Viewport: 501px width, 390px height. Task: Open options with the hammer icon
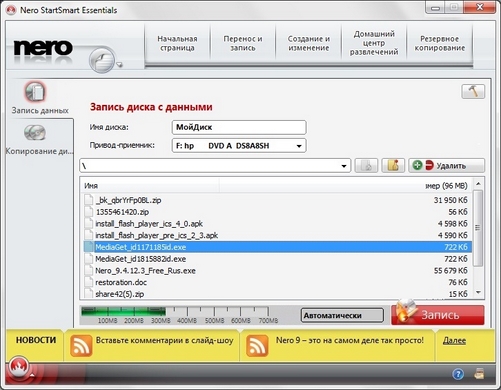[473, 91]
